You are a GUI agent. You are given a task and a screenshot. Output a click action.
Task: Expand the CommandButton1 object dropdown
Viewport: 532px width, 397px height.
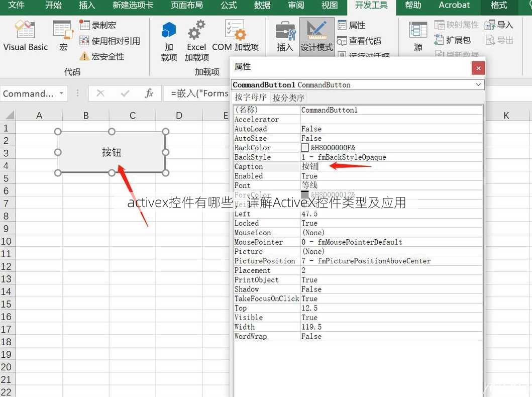coord(478,84)
